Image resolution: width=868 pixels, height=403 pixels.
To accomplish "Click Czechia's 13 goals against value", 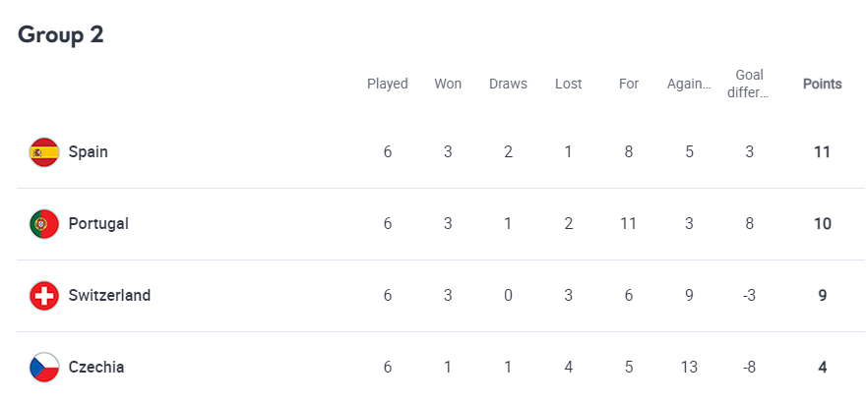I will click(x=689, y=368).
